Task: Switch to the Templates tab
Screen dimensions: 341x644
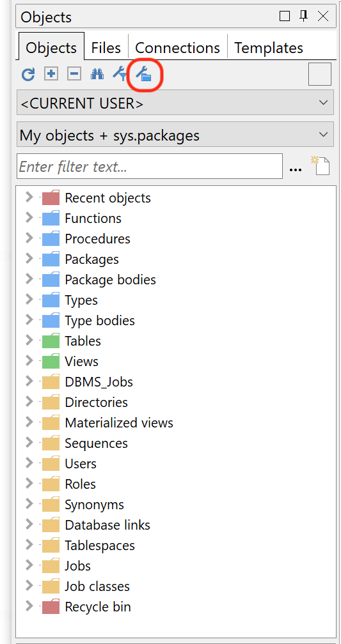Action: 269,48
